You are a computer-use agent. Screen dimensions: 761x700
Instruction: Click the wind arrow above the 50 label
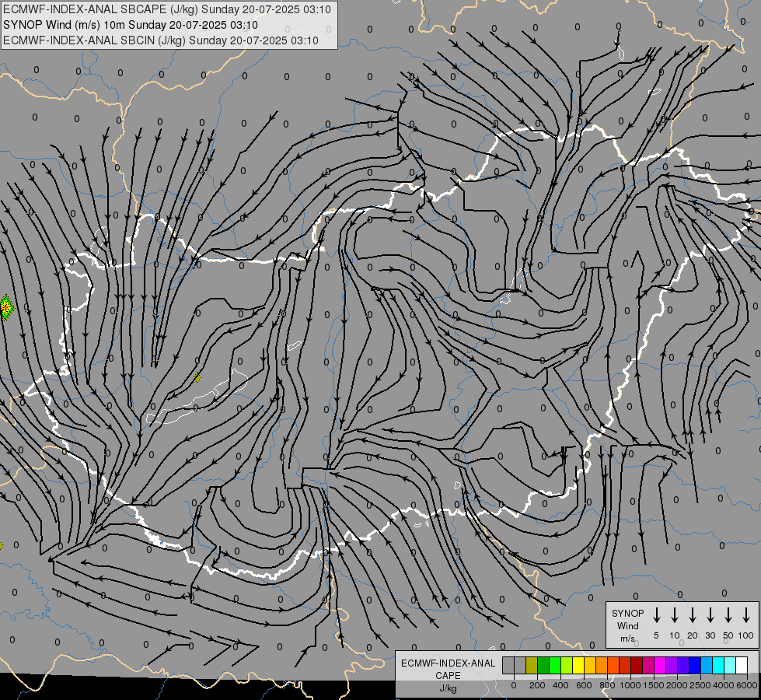[x=728, y=615]
